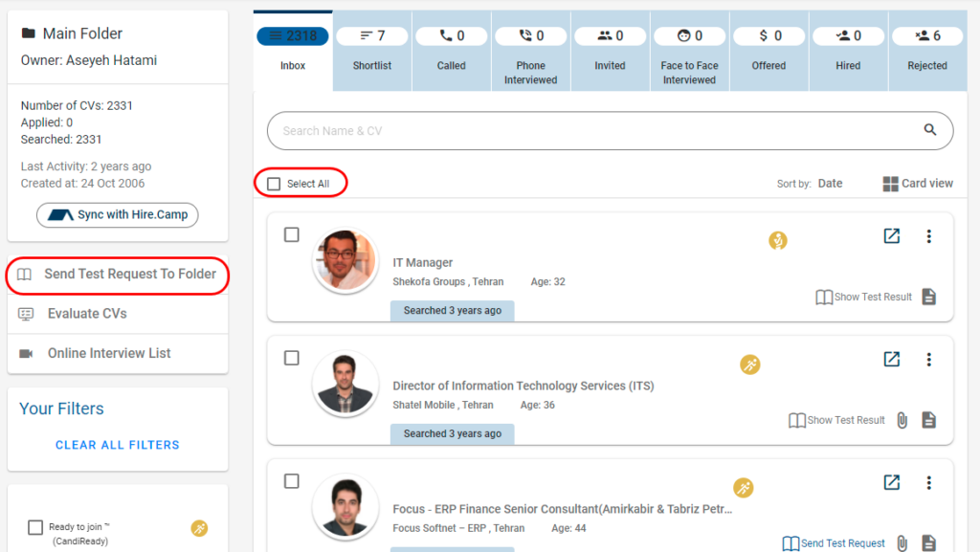Click Sync with Hire.Camp button

click(118, 215)
